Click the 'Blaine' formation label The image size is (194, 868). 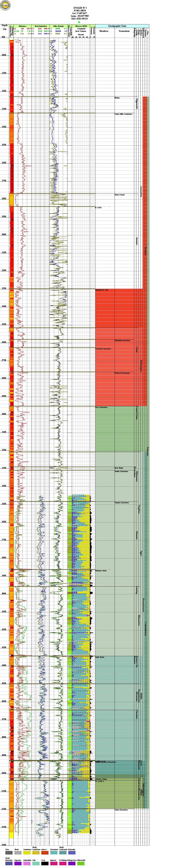coord(117,98)
